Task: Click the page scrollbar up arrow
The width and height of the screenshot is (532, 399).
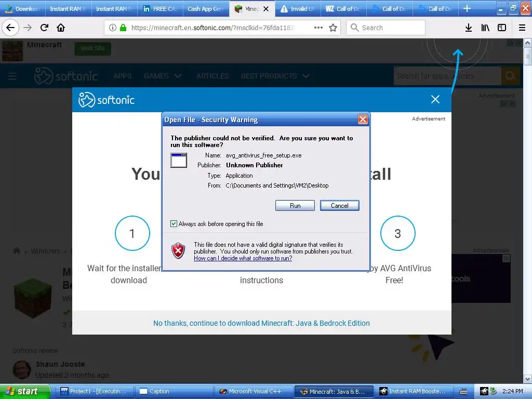Action: click(x=527, y=43)
